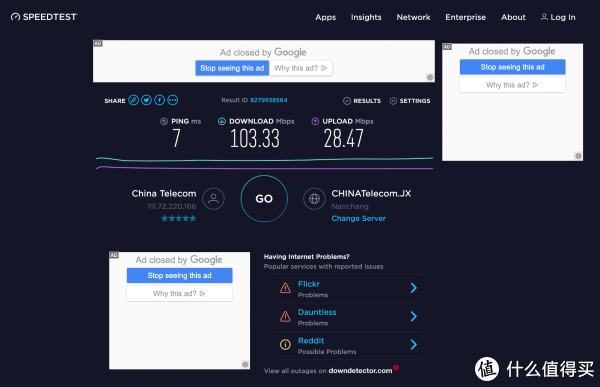Image resolution: width=600 pixels, height=387 pixels.
Task: Click the AD badge on right sidebar ad
Action: pos(447,47)
